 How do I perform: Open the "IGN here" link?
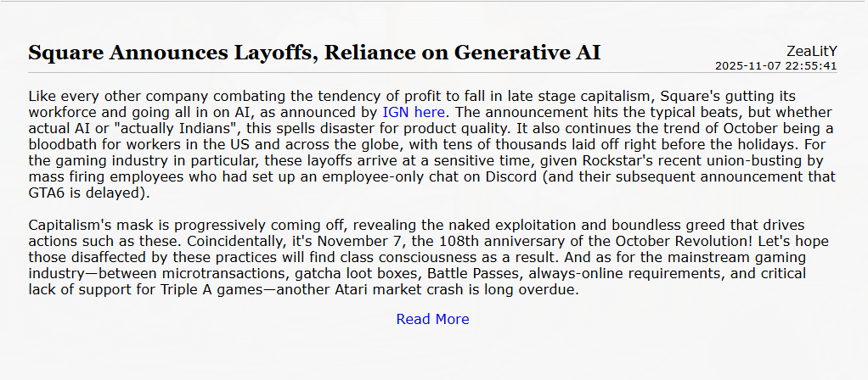coord(413,111)
